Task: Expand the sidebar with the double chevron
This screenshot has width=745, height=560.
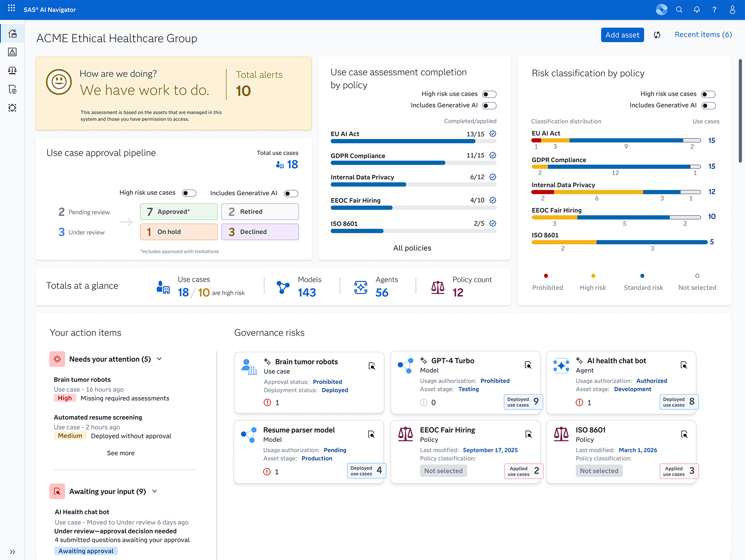Action: click(x=12, y=552)
